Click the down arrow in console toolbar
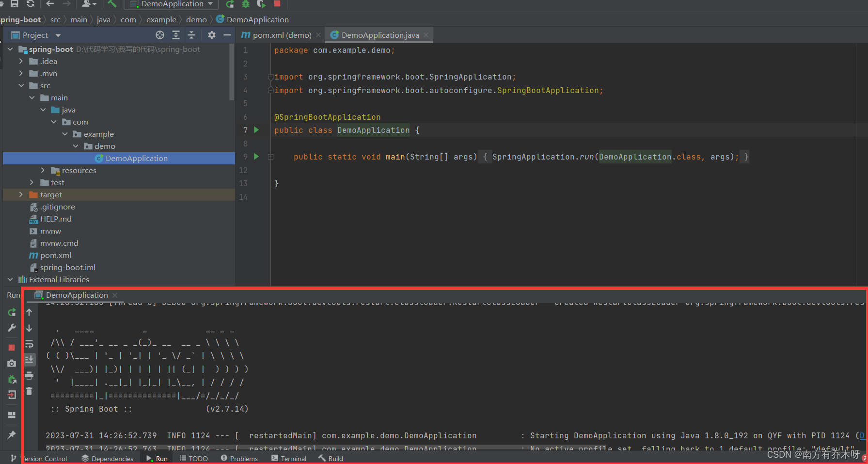The width and height of the screenshot is (868, 464). point(29,328)
